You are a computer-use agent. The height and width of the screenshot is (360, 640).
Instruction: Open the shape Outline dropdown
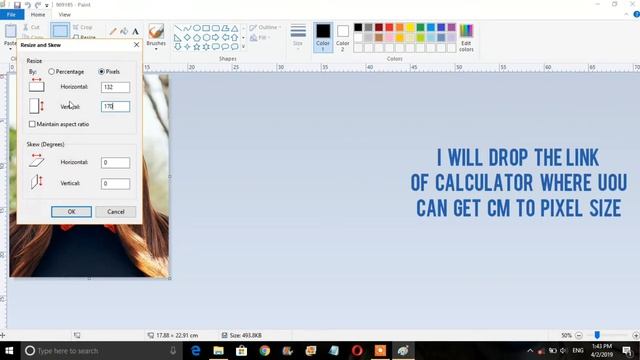point(266,27)
